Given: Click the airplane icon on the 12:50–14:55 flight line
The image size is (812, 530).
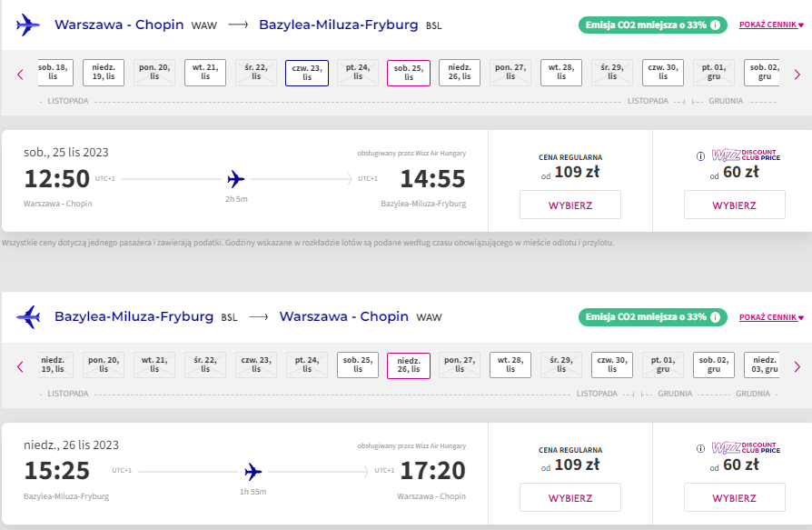Looking at the screenshot, I should tap(235, 179).
